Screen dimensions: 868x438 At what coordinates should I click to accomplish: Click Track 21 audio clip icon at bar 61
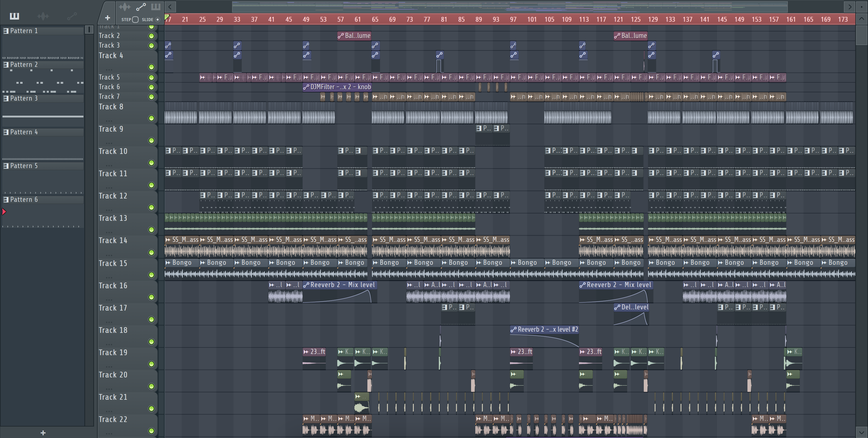tap(358, 397)
